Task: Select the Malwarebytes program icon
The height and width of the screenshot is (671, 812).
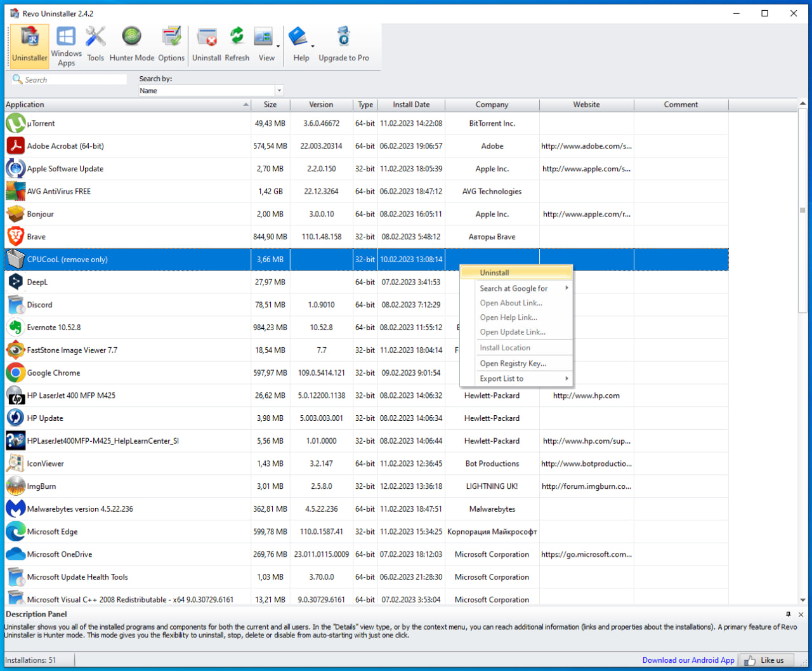Action: (x=15, y=509)
